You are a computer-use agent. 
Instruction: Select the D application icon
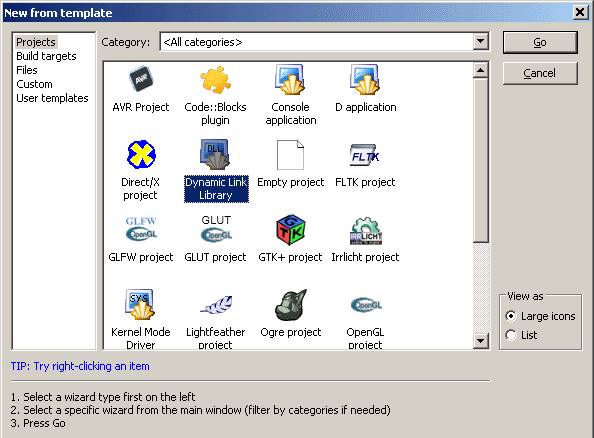(x=365, y=79)
